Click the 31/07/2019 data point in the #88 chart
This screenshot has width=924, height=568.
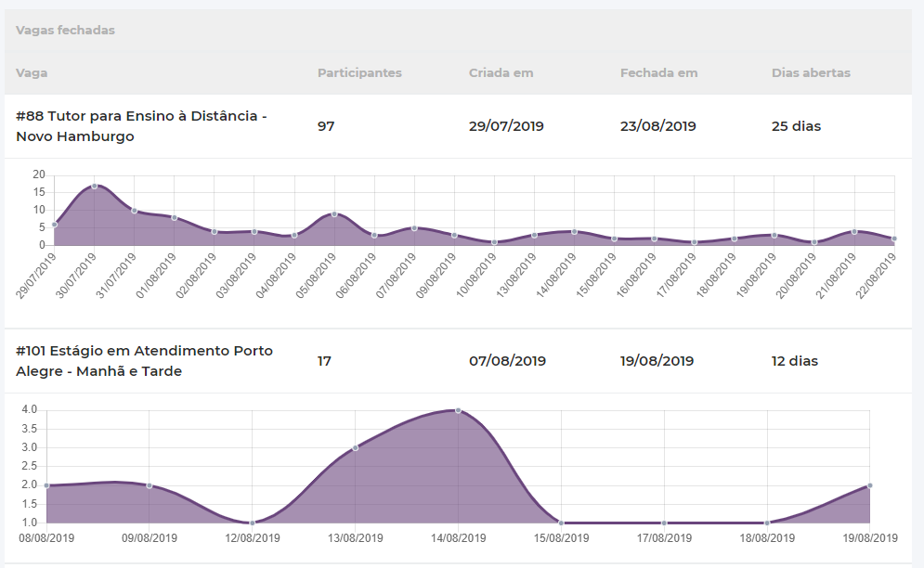click(135, 211)
